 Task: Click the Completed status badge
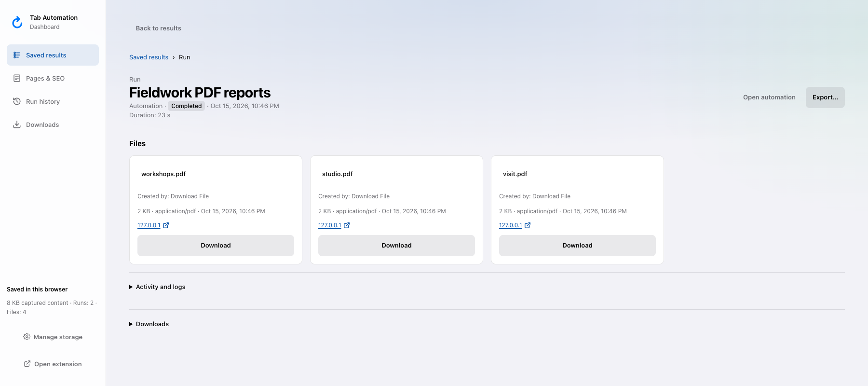tap(187, 106)
